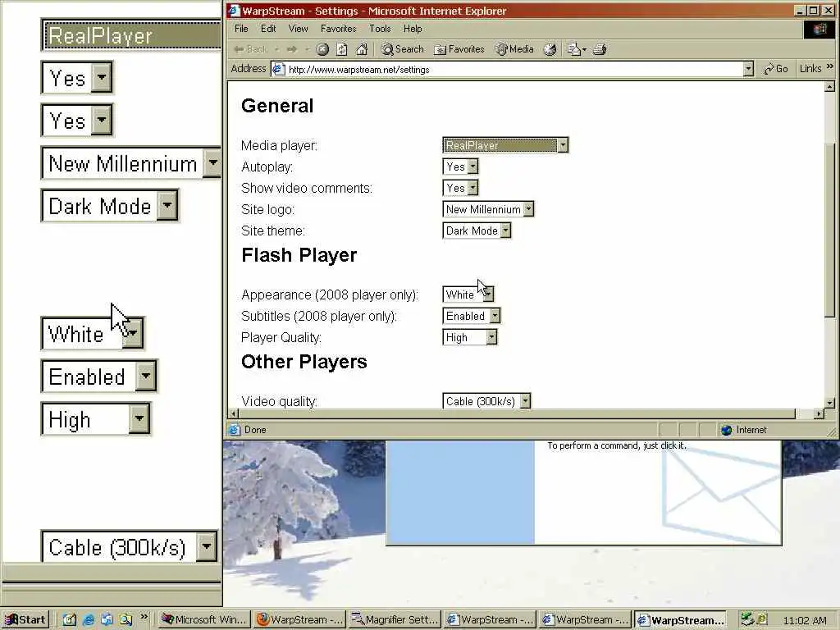Image resolution: width=840 pixels, height=630 pixels.
Task: Open the View menu
Action: 298,29
